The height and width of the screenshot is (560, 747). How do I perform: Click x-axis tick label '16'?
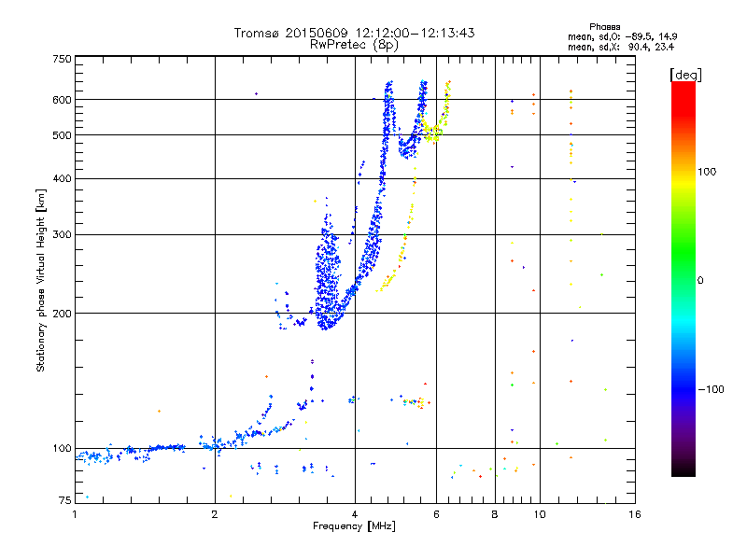point(635,514)
